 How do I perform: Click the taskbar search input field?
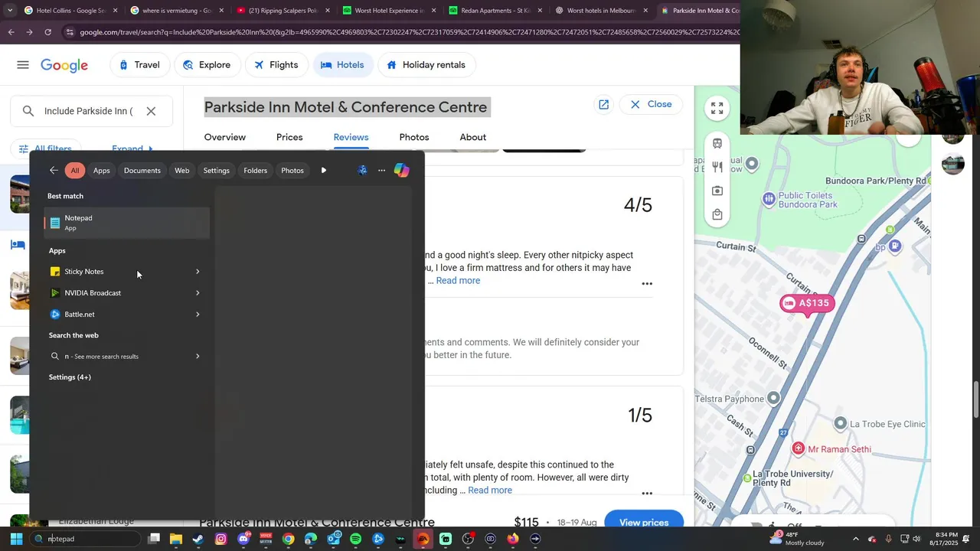pyautogui.click(x=84, y=539)
